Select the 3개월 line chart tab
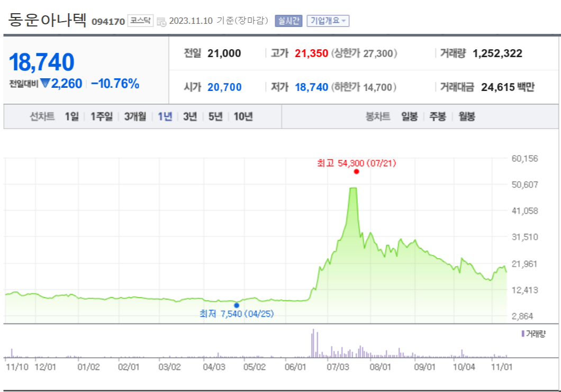 [135, 116]
